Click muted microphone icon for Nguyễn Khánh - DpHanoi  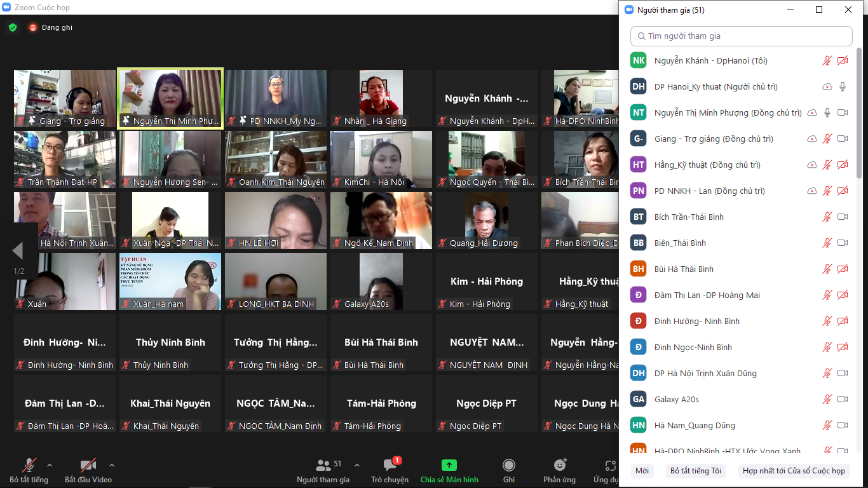[x=827, y=61]
